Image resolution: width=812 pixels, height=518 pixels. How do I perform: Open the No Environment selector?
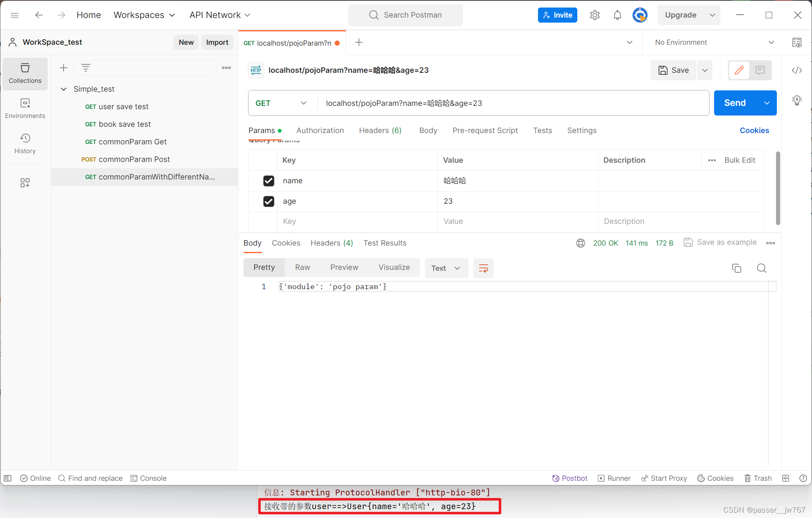pos(715,42)
